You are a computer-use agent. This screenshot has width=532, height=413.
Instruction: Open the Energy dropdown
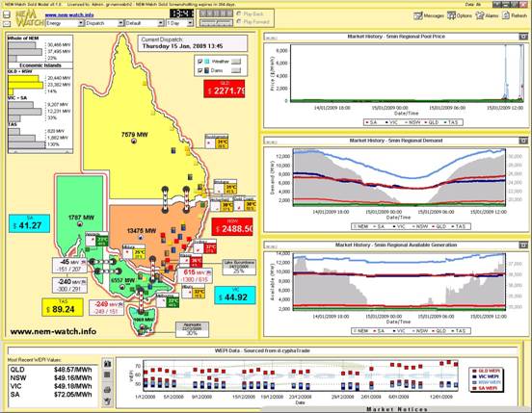point(65,23)
